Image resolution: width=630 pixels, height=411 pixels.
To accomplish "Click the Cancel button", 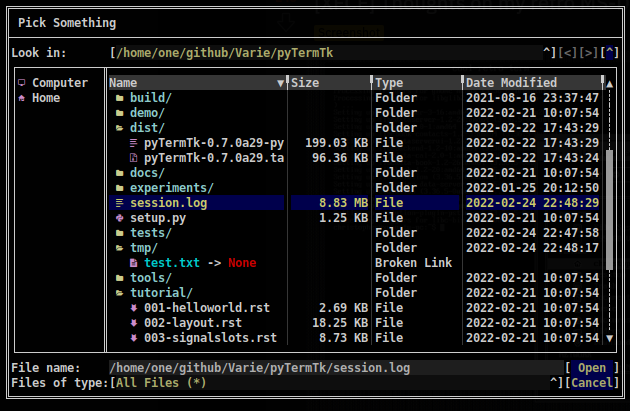I will click(x=592, y=382).
